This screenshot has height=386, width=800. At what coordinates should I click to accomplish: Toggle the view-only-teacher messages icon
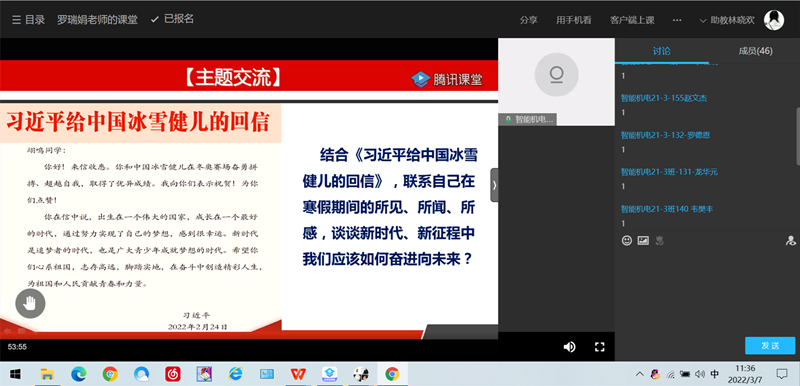tap(790, 241)
